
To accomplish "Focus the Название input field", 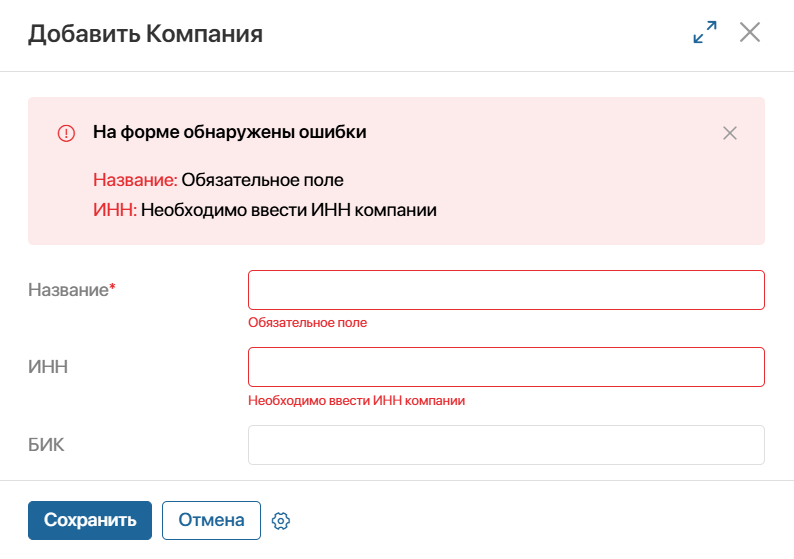I will [x=506, y=290].
